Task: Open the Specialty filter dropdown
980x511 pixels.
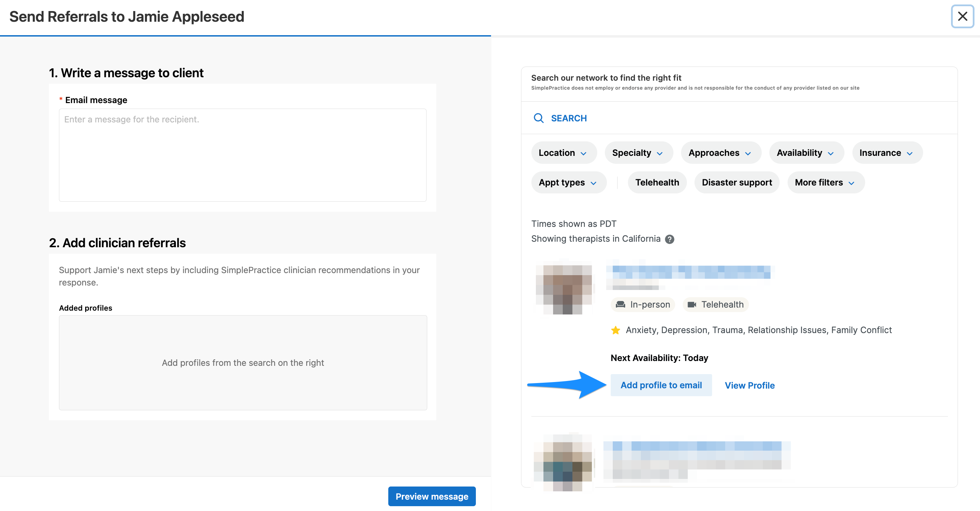Action: point(638,153)
